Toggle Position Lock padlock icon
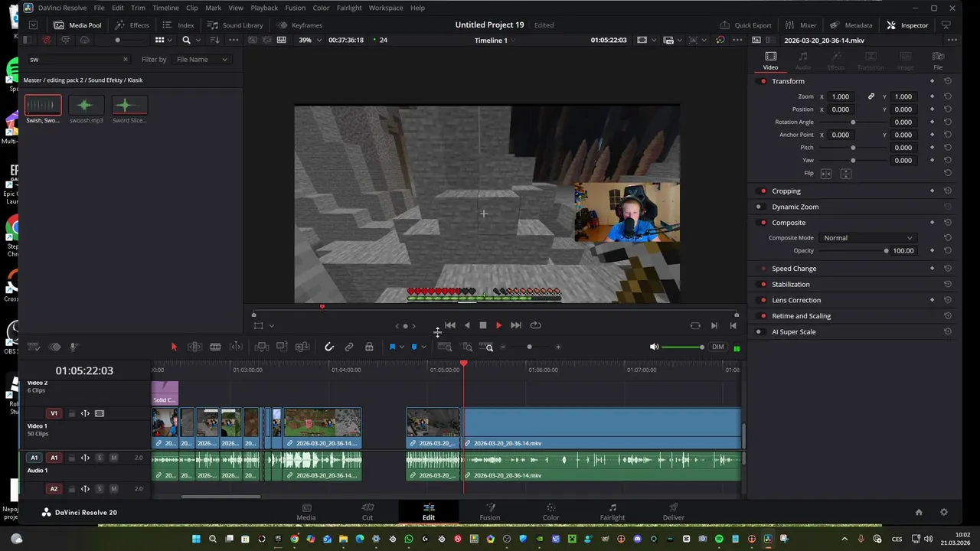This screenshot has width=980, height=551. click(x=369, y=347)
